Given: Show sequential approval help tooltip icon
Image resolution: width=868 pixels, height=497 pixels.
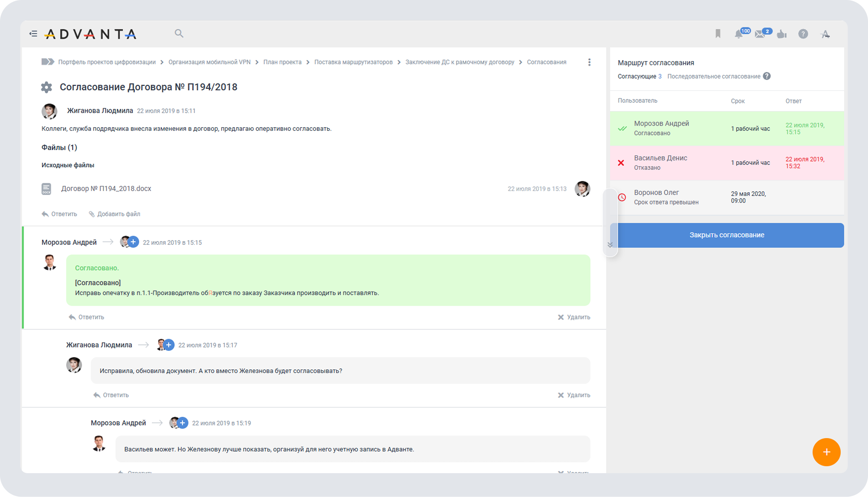Looking at the screenshot, I should (767, 76).
